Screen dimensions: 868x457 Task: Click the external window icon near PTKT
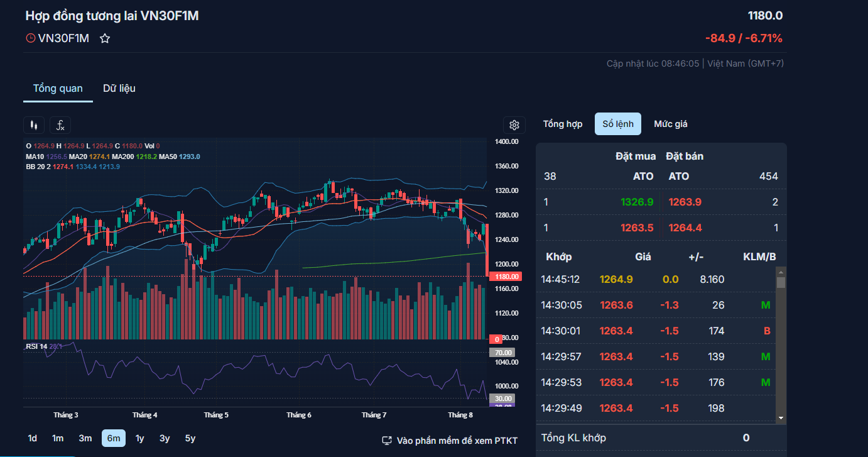(x=387, y=441)
